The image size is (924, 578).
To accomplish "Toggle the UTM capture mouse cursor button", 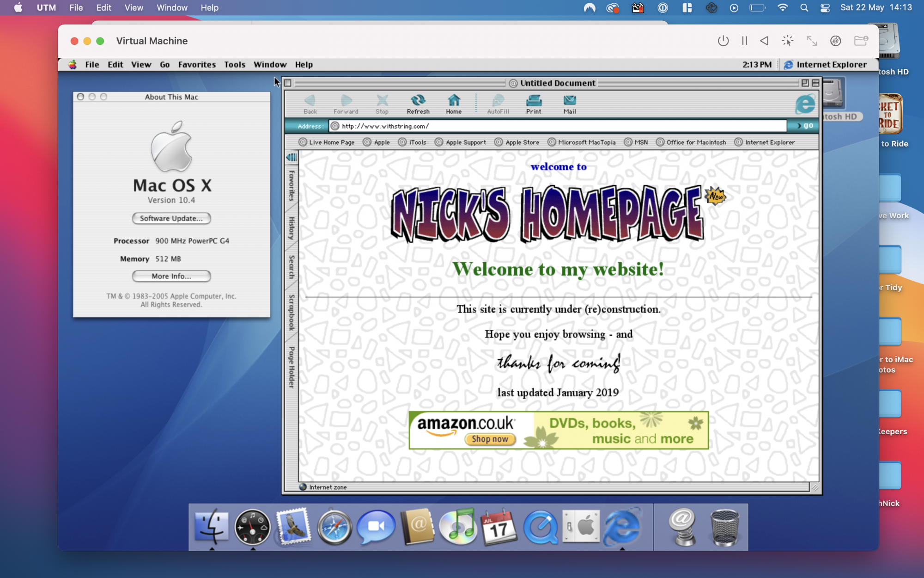I will [787, 41].
